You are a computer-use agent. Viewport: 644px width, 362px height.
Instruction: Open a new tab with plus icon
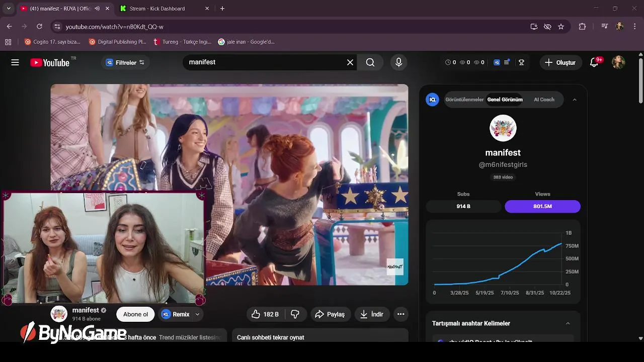(x=222, y=9)
